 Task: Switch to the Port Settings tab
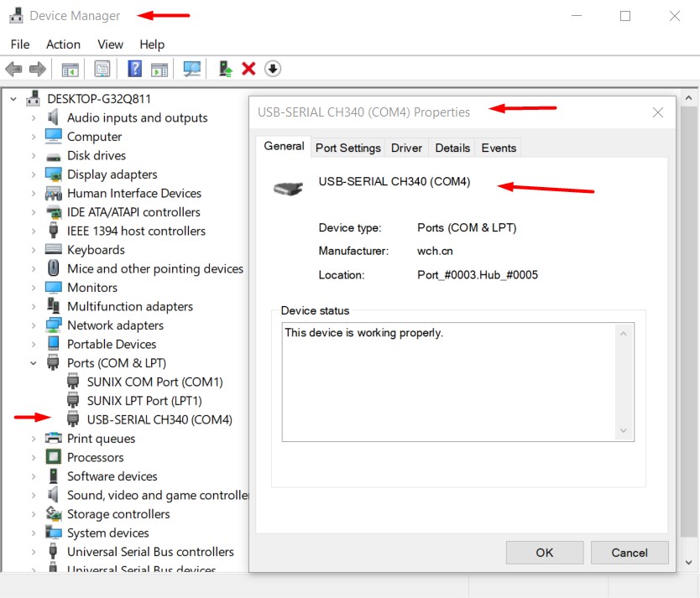[347, 148]
